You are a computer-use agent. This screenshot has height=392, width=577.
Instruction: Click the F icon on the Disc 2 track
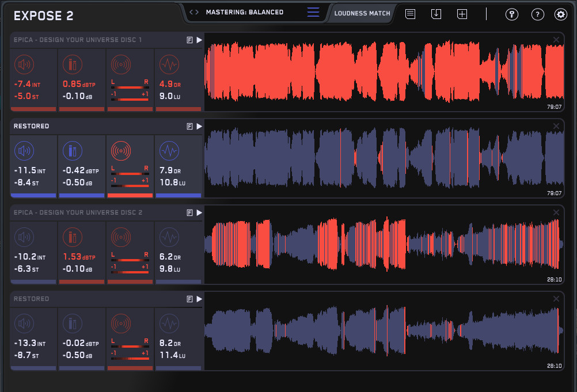(190, 212)
